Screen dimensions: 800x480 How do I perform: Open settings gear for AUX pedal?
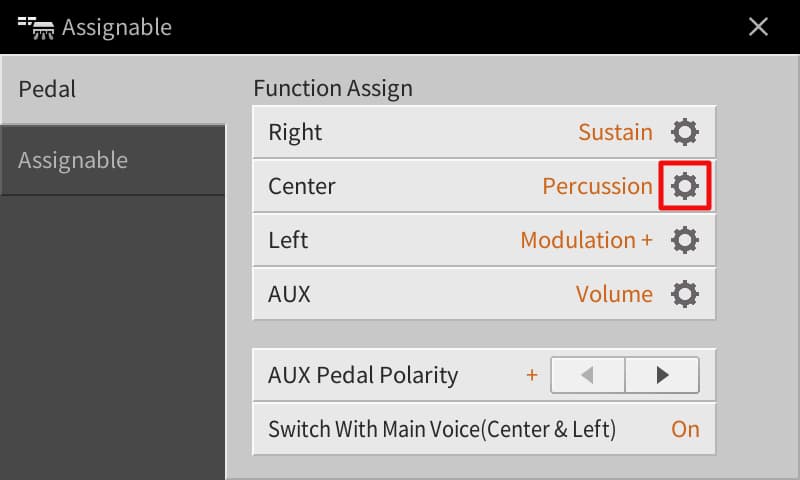pyautogui.click(x=684, y=294)
